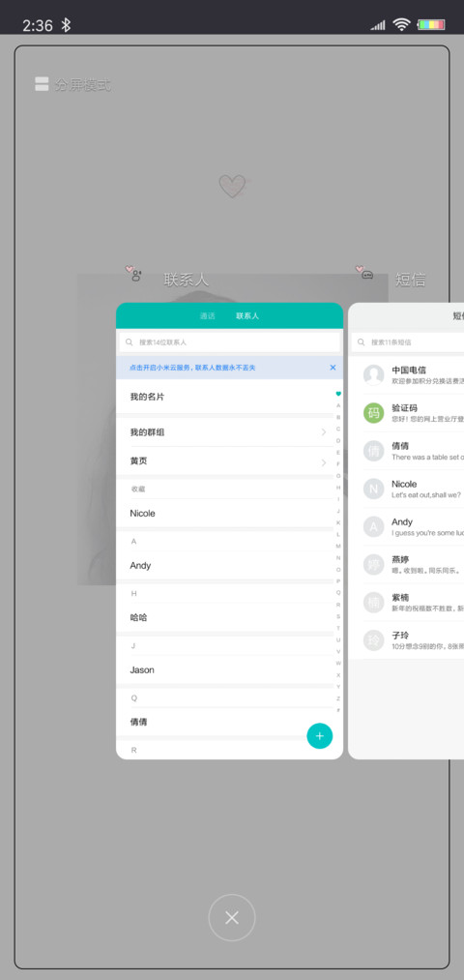Switch to the 通话 tab
This screenshot has height=980, width=464.
coord(207,316)
